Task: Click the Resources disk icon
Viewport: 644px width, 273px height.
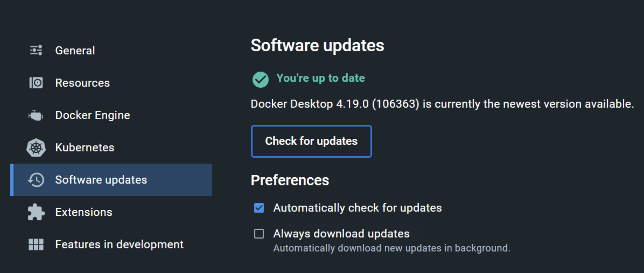Action: [x=36, y=83]
